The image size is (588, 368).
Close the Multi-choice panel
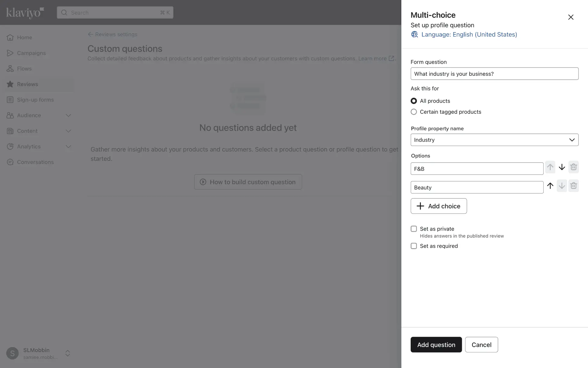pos(571,17)
